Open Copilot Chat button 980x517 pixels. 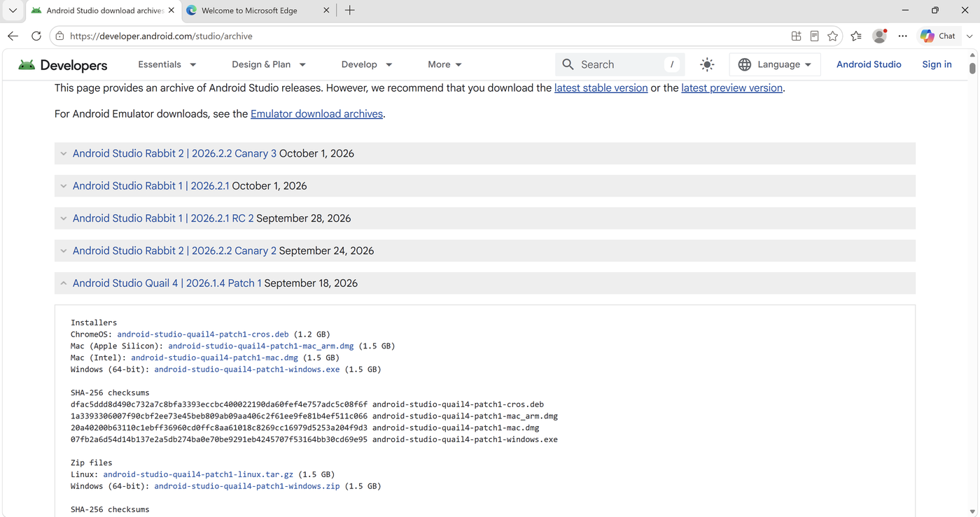pyautogui.click(x=938, y=36)
